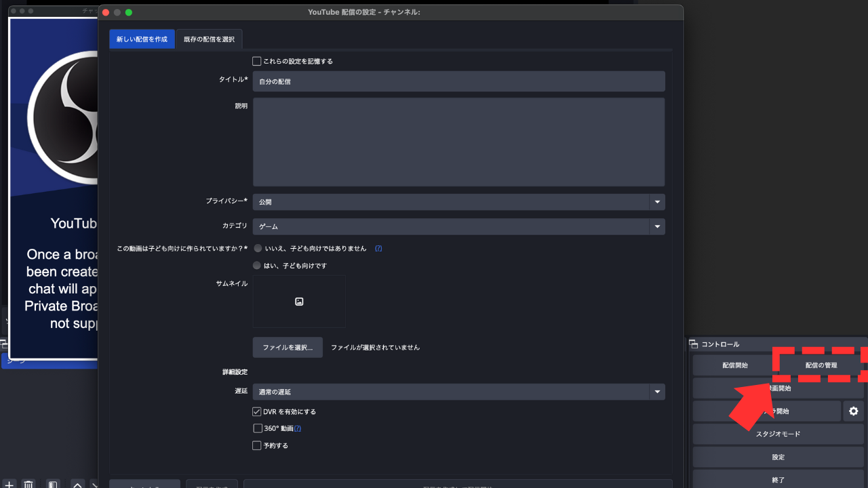Click 'ファイルを選択...' button
This screenshot has height=488, width=868.
(x=288, y=347)
